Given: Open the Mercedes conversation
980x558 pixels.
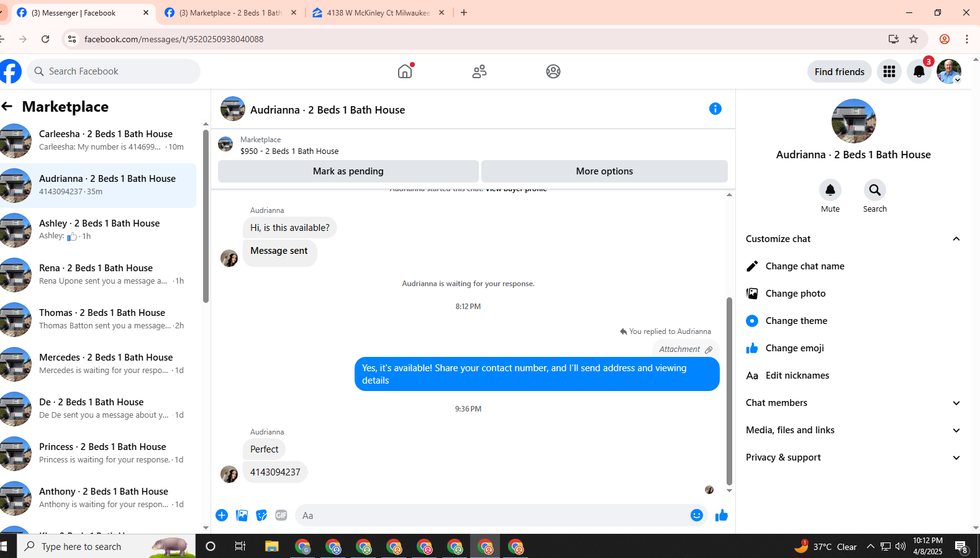Looking at the screenshot, I should tap(99, 364).
